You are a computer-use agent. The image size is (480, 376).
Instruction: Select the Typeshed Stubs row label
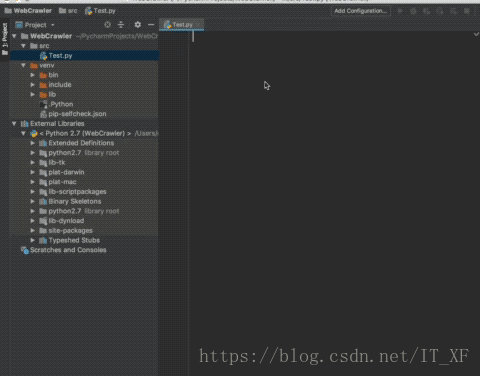tap(74, 240)
